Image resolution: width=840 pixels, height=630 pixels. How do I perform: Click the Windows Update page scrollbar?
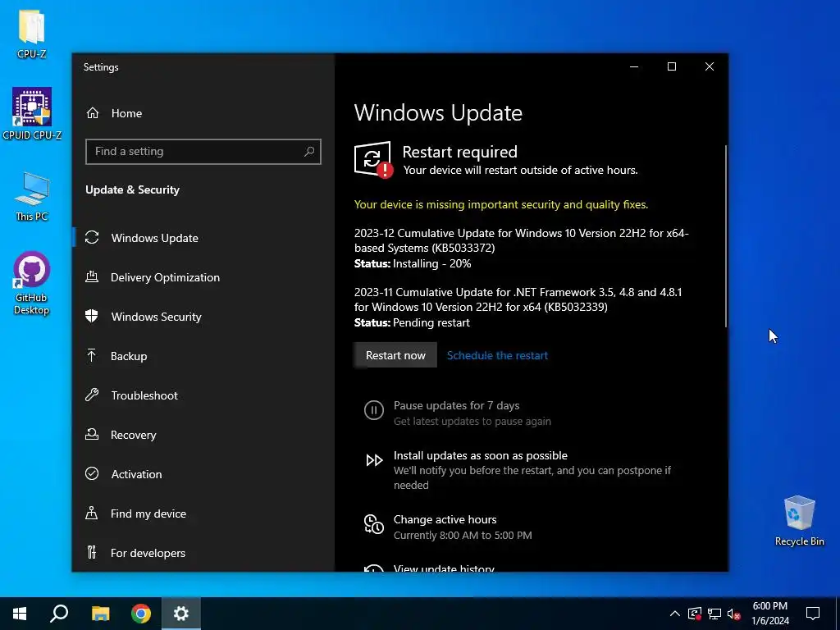click(726, 235)
